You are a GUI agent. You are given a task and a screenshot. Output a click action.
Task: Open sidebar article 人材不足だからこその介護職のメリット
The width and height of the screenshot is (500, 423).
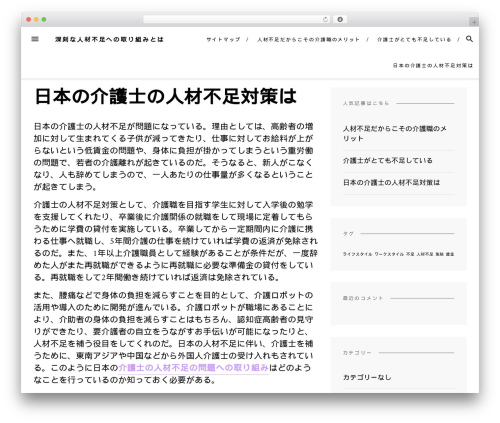coord(395,133)
